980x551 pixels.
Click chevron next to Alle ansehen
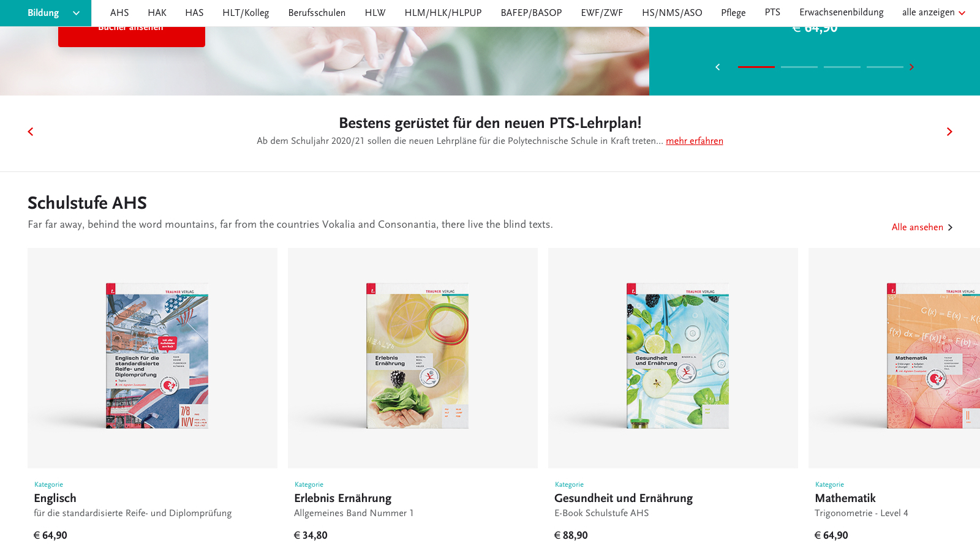pyautogui.click(x=950, y=228)
